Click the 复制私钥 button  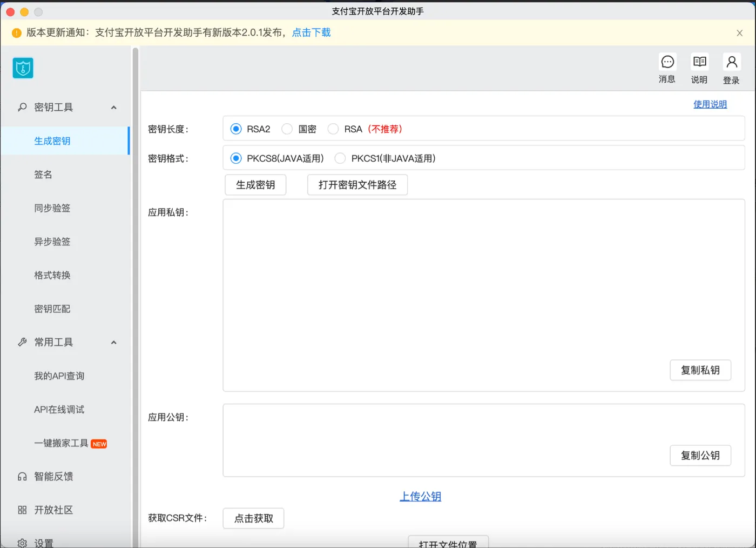tap(700, 370)
